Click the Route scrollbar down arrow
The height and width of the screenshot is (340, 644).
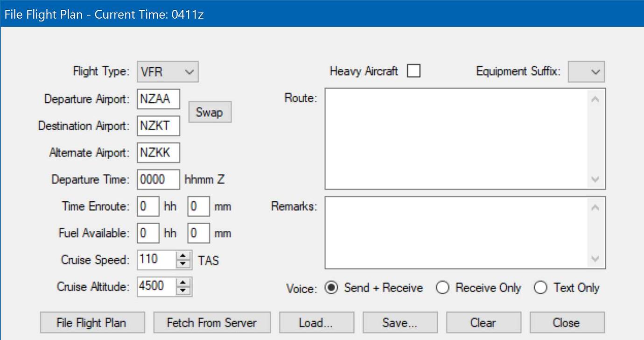pyautogui.click(x=595, y=180)
